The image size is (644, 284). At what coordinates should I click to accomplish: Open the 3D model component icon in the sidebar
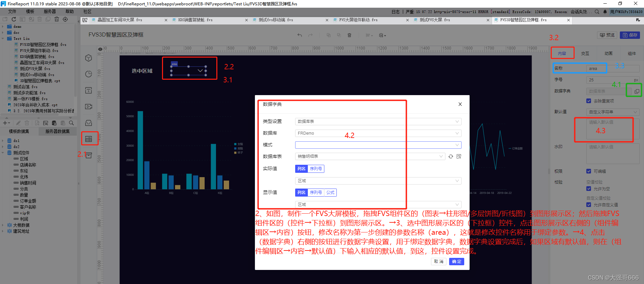pyautogui.click(x=89, y=58)
